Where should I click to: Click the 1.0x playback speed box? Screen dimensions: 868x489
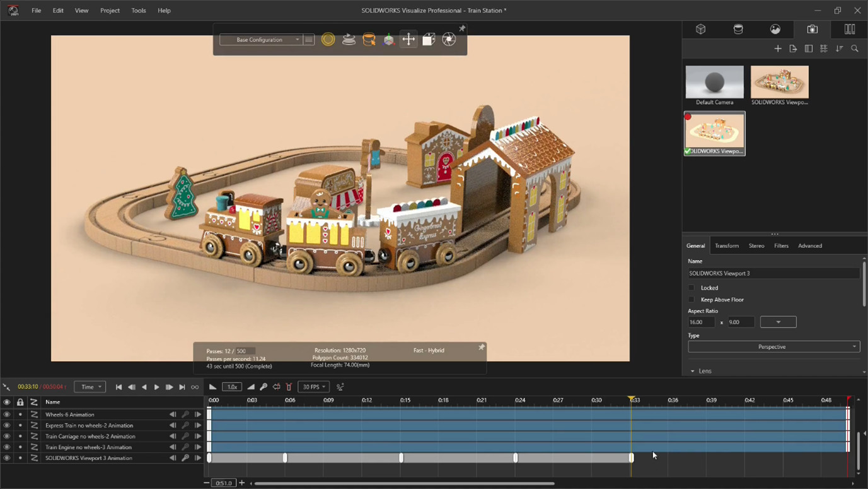point(232,387)
